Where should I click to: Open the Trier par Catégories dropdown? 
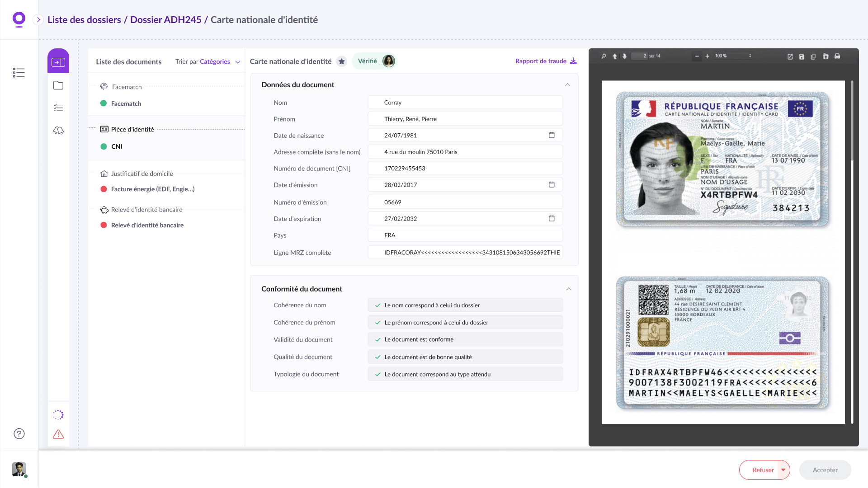point(208,62)
